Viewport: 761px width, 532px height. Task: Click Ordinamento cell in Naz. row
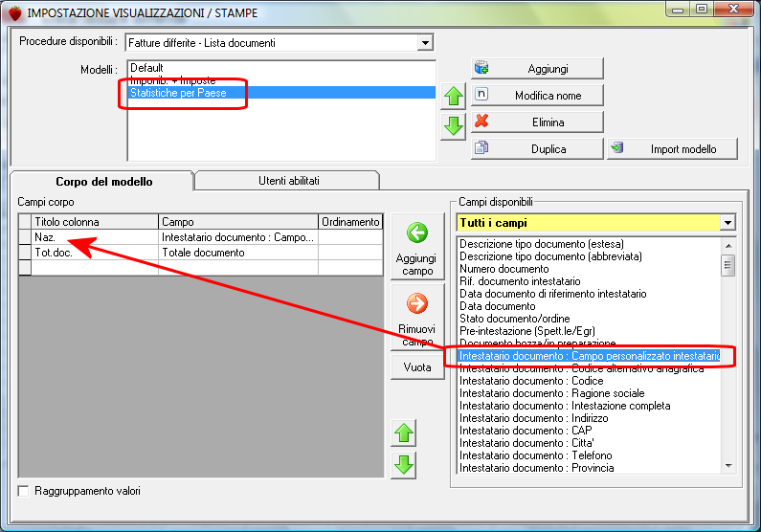click(350, 237)
